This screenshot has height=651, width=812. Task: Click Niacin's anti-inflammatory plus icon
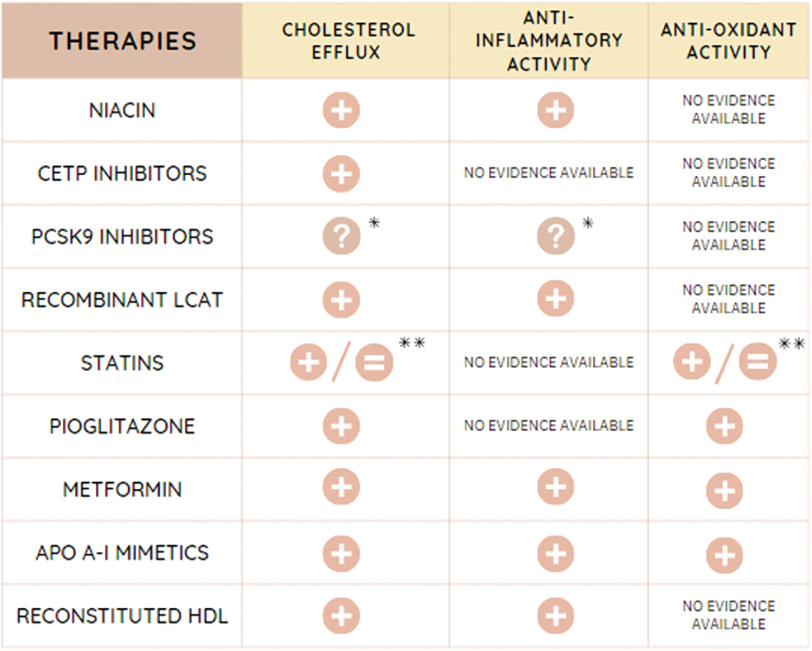click(x=555, y=110)
